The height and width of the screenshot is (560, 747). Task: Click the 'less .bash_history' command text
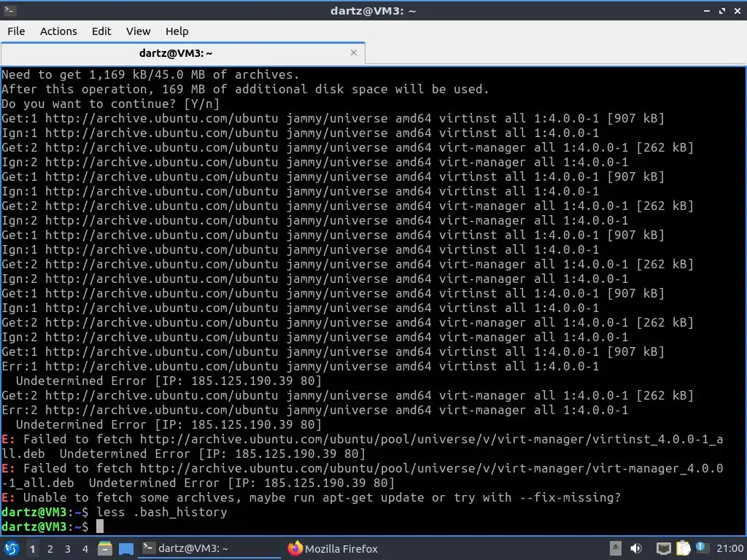click(x=161, y=512)
